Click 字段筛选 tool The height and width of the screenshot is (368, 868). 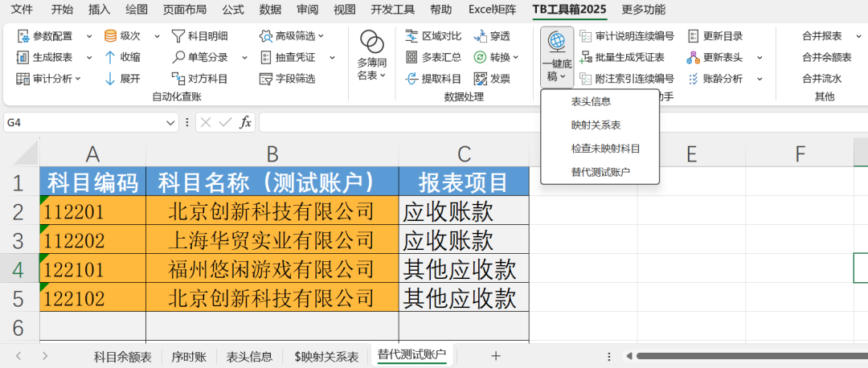(x=287, y=79)
